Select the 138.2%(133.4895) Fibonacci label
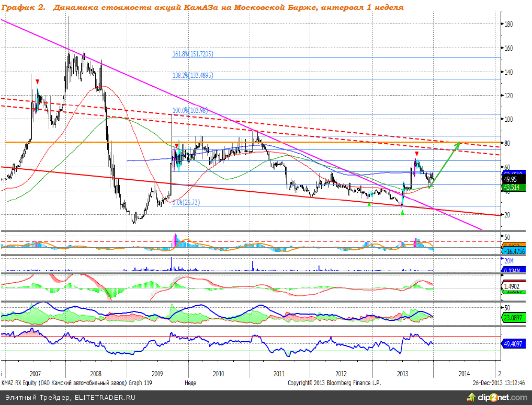This screenshot has height=405, width=532. [193, 75]
